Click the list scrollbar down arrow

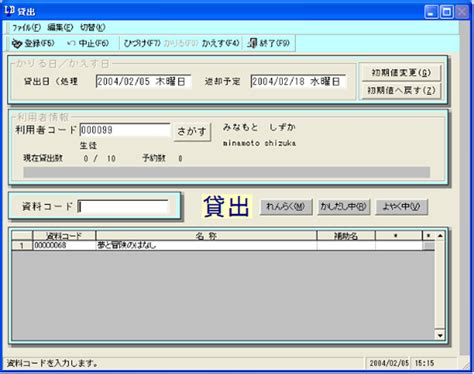point(440,335)
